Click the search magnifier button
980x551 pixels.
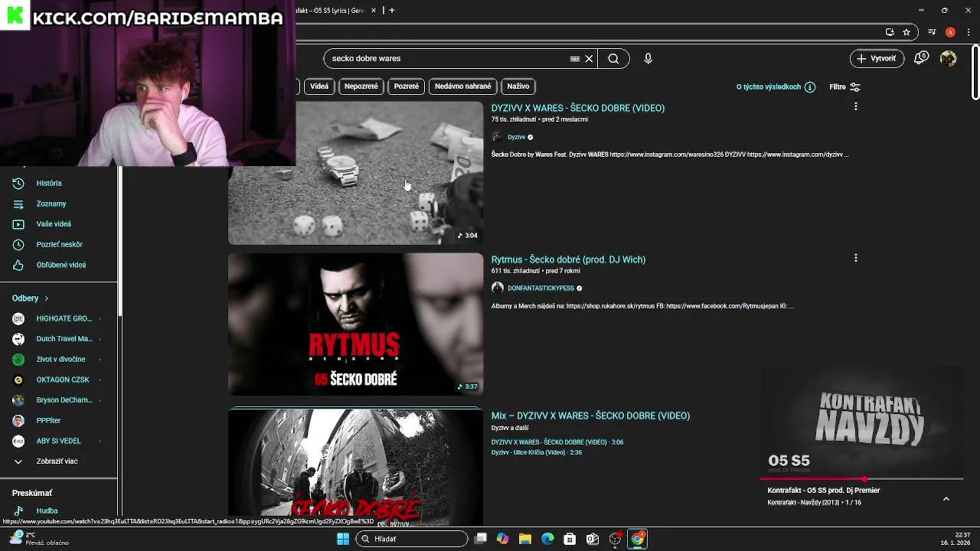(x=613, y=58)
